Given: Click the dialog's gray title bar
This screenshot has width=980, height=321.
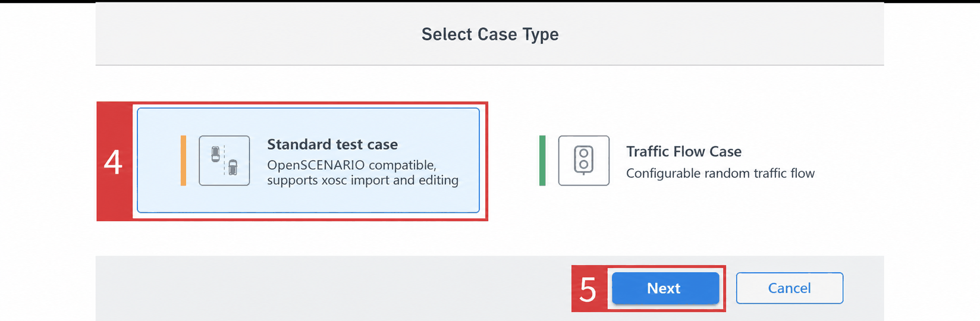Looking at the screenshot, I should click(x=238, y=34).
